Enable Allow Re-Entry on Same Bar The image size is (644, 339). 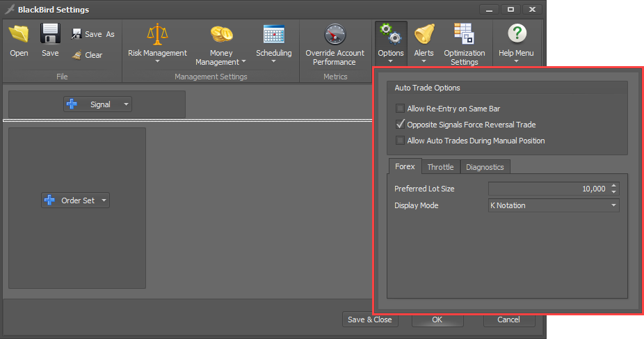(400, 109)
